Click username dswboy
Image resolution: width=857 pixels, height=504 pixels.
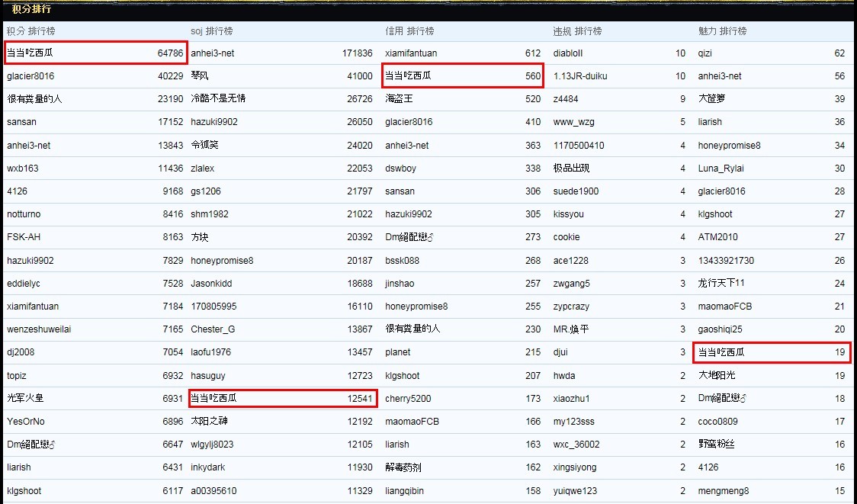400,169
